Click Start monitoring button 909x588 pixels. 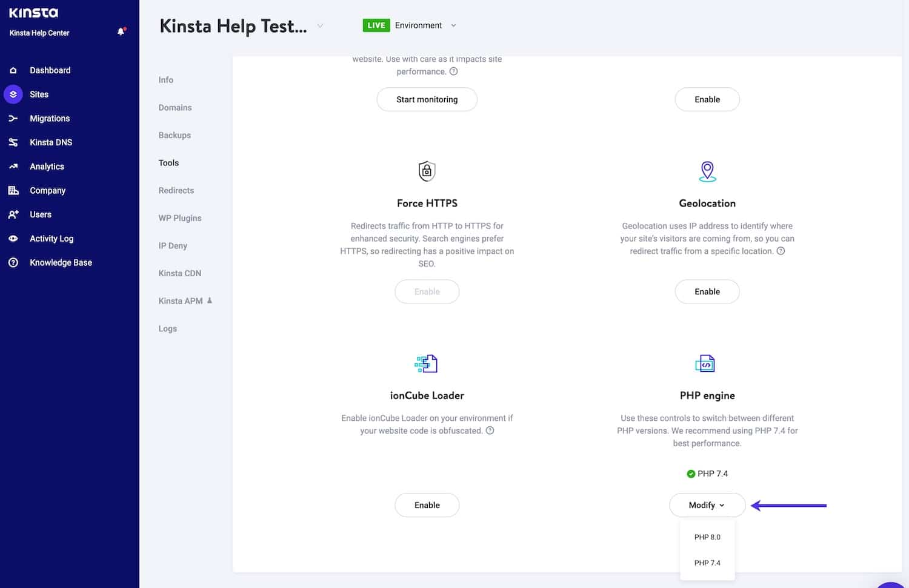tap(427, 99)
